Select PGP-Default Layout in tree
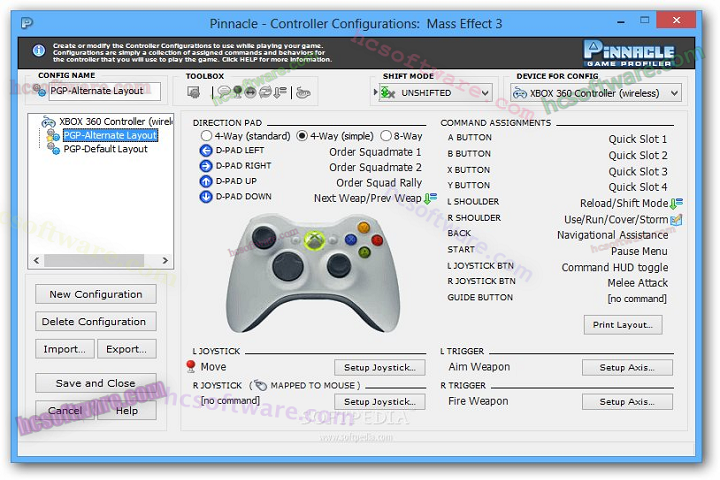Screen dimensions: 720x480 (105, 149)
